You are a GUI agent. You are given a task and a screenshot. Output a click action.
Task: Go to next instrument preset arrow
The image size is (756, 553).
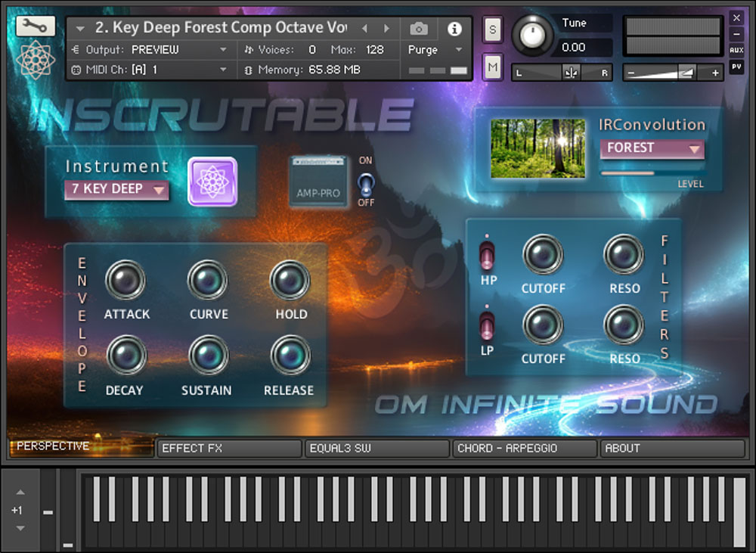click(x=386, y=29)
